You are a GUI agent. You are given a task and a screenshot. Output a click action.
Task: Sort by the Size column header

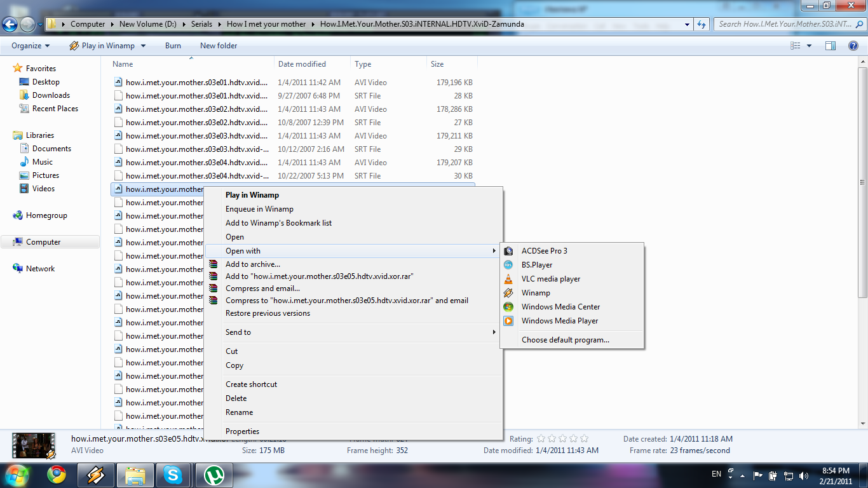click(x=452, y=64)
